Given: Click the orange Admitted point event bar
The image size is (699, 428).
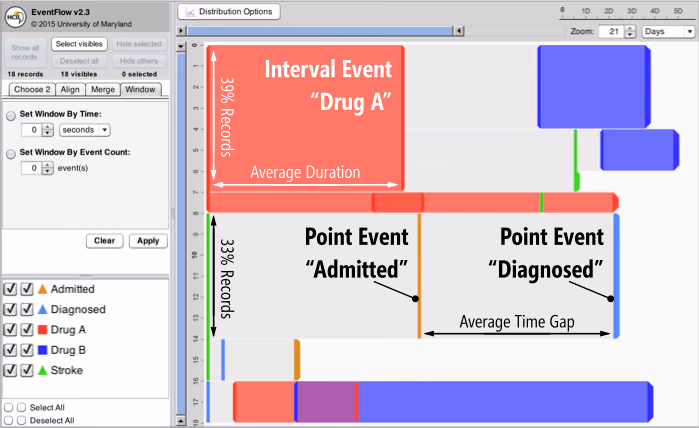Looking at the screenshot, I should [x=419, y=276].
